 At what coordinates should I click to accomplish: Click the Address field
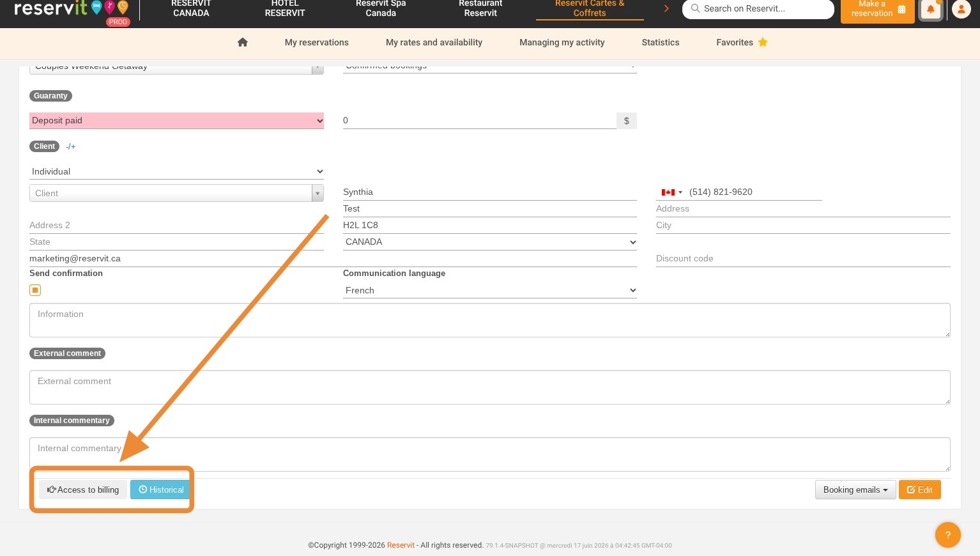click(803, 208)
